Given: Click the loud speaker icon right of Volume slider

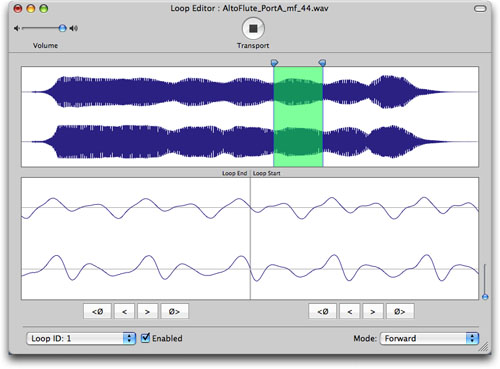Looking at the screenshot, I should (x=73, y=28).
